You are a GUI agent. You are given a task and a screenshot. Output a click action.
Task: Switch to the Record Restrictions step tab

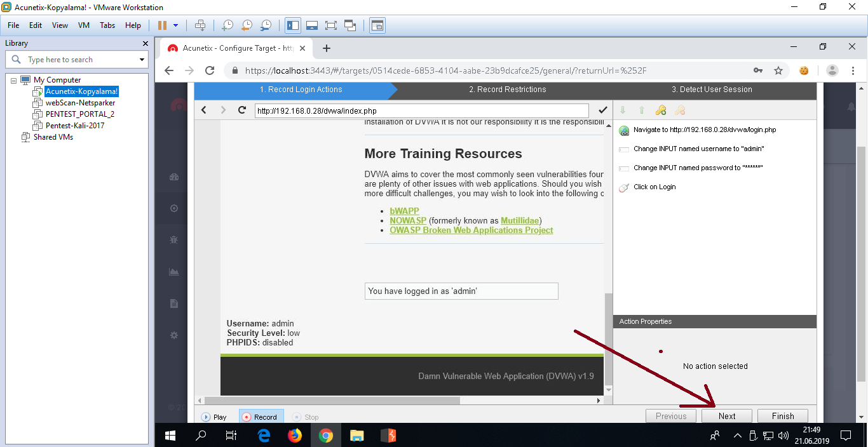coord(507,90)
